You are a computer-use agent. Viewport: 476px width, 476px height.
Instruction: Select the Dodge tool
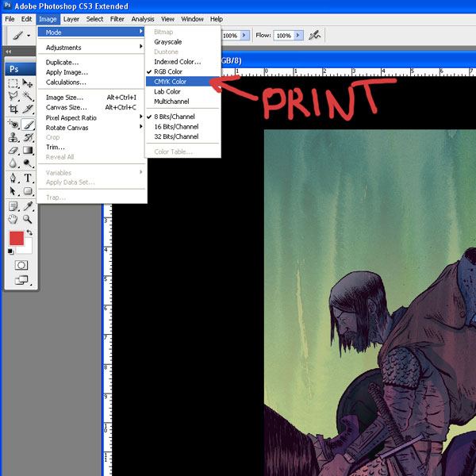pyautogui.click(x=28, y=163)
